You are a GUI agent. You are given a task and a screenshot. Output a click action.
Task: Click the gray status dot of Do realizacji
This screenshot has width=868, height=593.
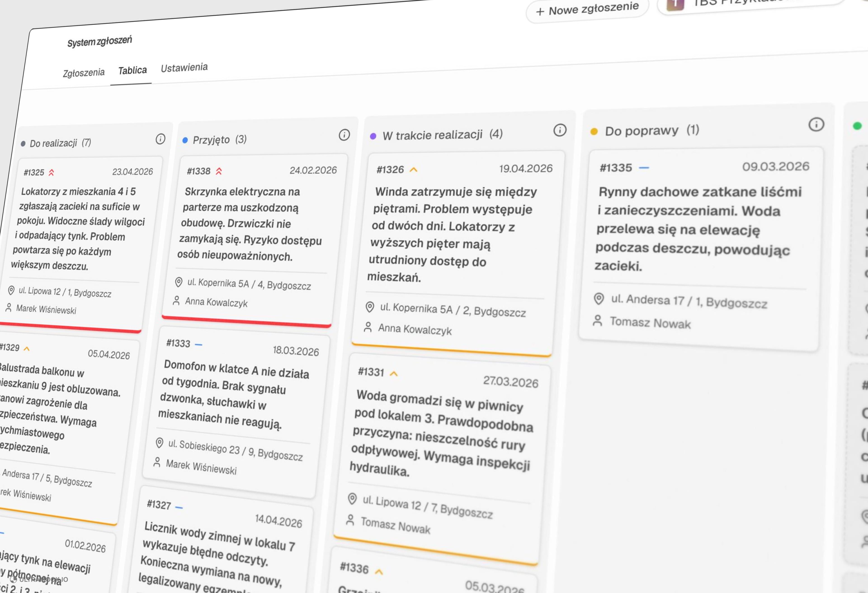click(x=23, y=144)
